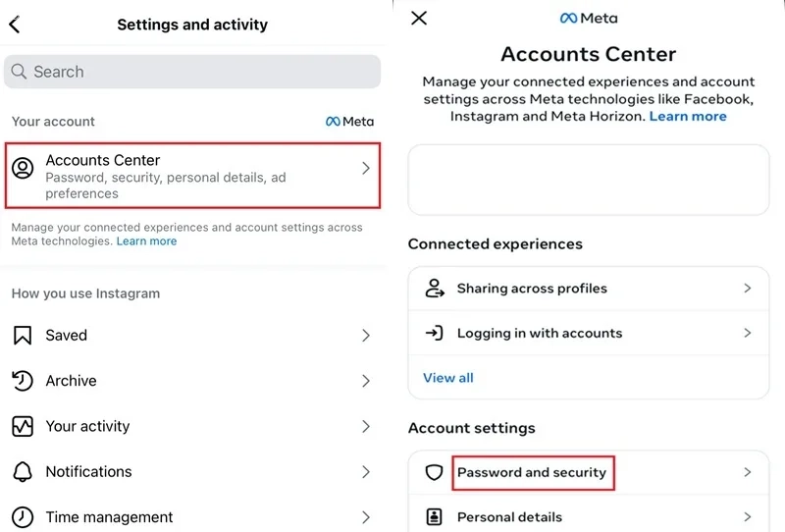Click the Sharing across profiles person icon
This screenshot has height=532, width=785.
[x=435, y=289]
